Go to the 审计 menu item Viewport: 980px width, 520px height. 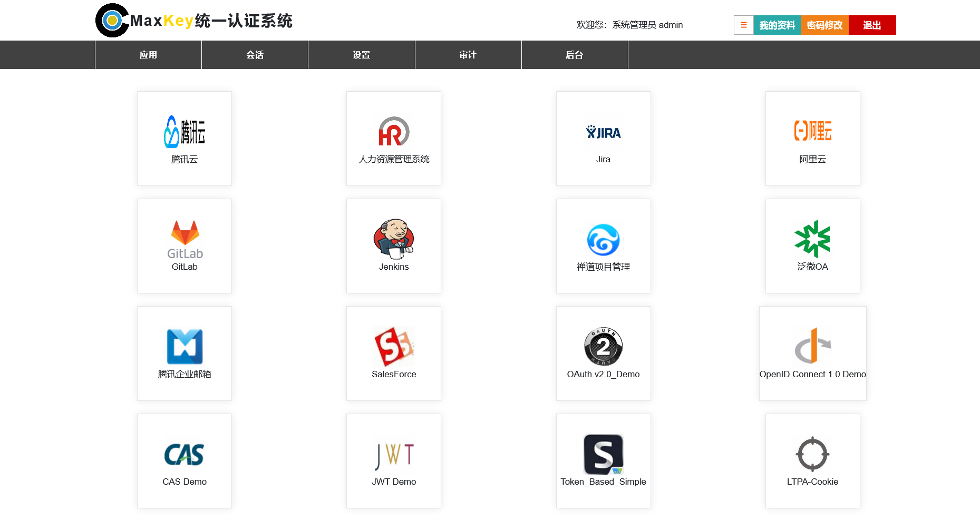(x=468, y=55)
